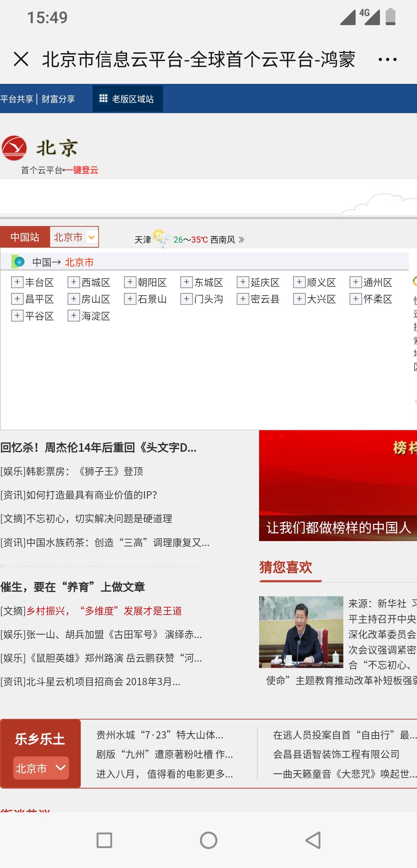Image resolution: width=417 pixels, height=868 pixels.
Task: Open article 张一山、胡兵加盟《古田军号》
Action: pos(101,634)
